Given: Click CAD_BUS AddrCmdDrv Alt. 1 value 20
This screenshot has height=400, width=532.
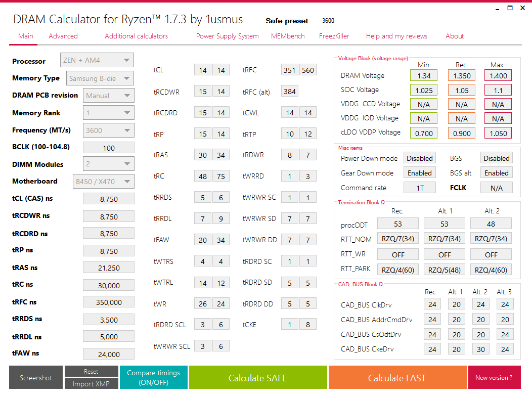Looking at the screenshot, I should point(456,319).
